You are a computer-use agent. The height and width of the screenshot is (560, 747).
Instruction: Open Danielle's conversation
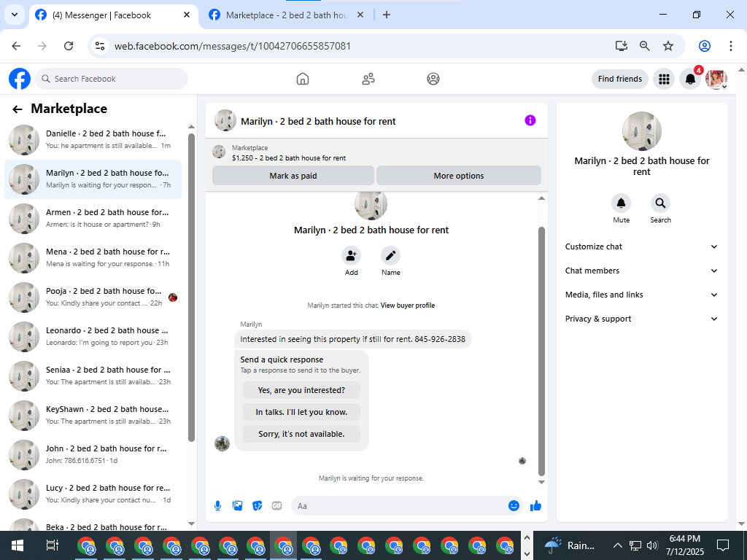(93, 139)
